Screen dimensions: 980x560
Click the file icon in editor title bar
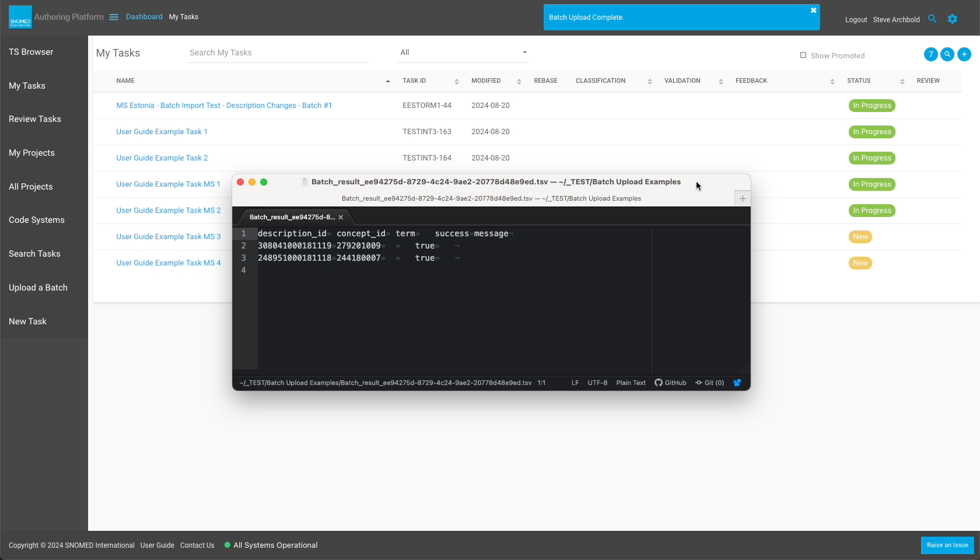[304, 182]
